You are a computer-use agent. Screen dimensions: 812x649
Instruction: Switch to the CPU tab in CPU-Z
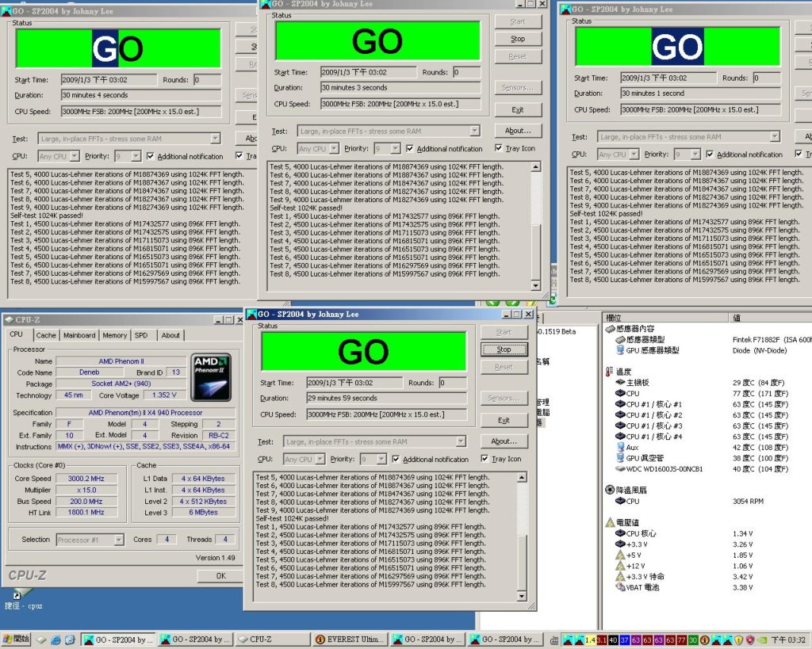pyautogui.click(x=17, y=334)
